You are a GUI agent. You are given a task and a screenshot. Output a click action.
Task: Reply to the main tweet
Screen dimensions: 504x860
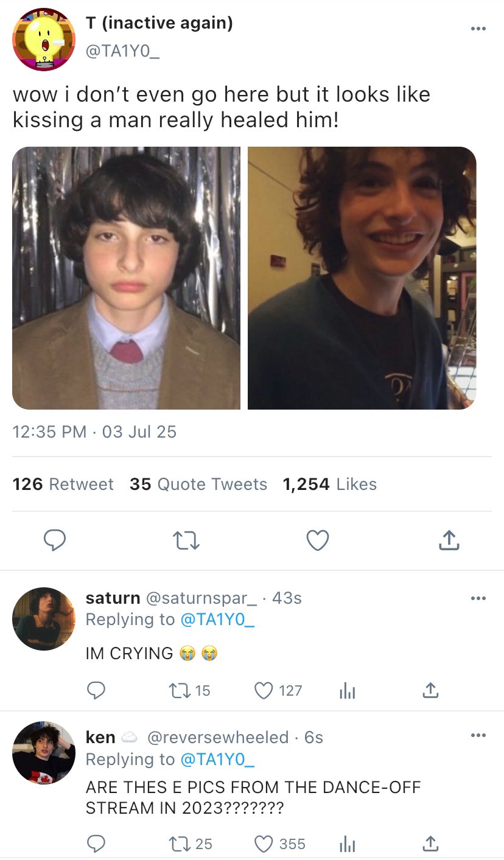point(55,540)
